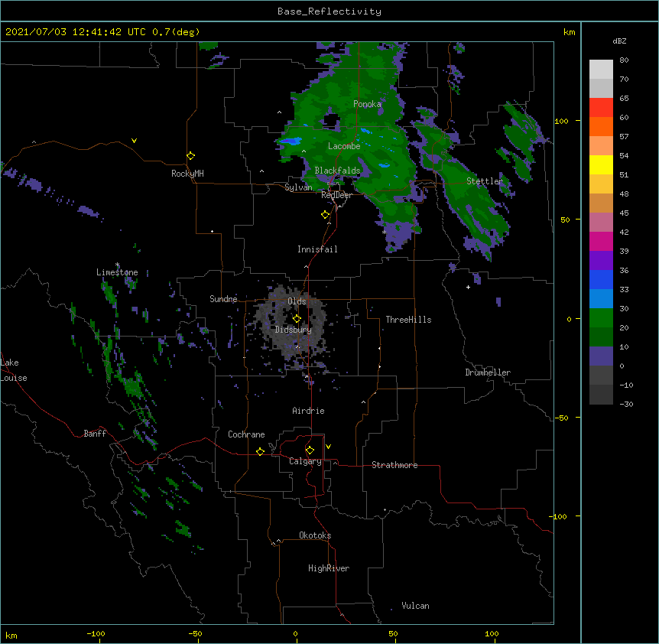Screen dimensions: 659x644
Task: Click the Base_Reflectivity title
Action: (x=329, y=11)
